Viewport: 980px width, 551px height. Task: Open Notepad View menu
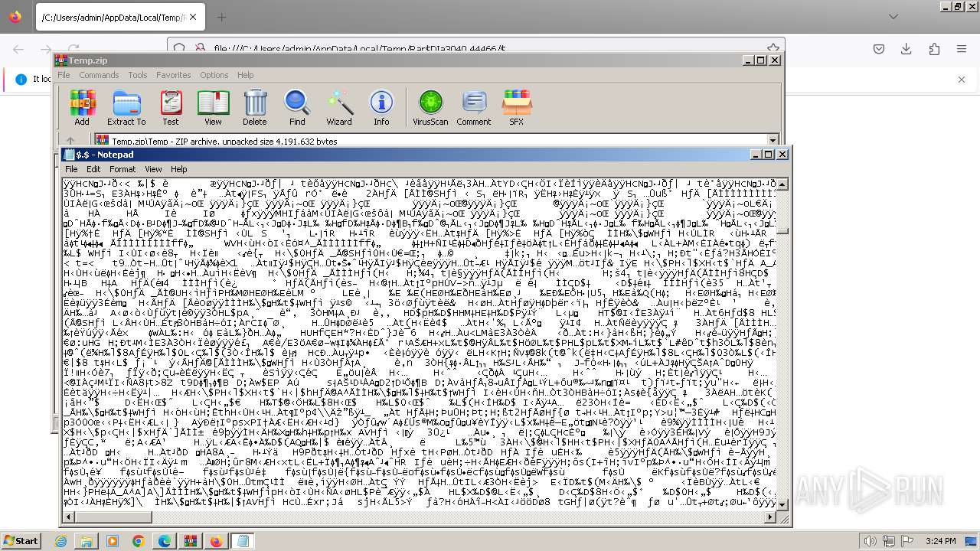[153, 169]
